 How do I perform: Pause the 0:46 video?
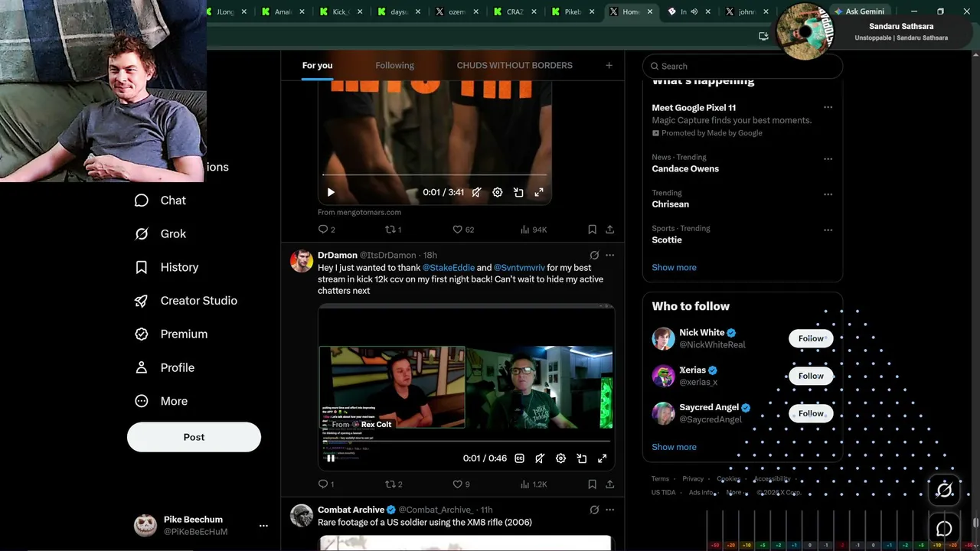tap(331, 458)
